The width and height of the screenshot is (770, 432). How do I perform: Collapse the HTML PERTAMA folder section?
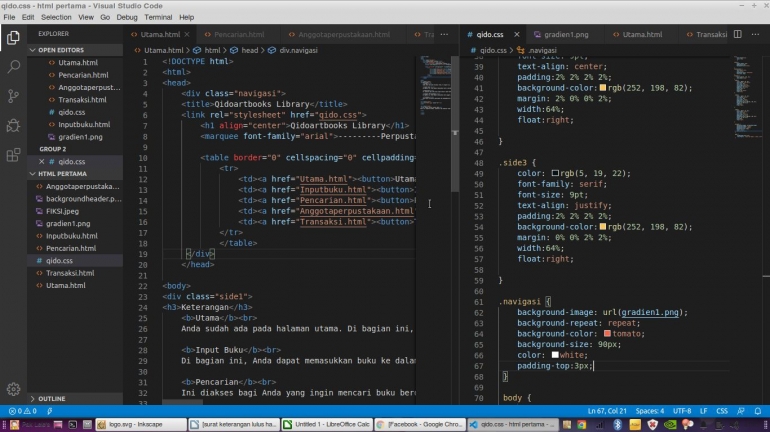coord(75,174)
